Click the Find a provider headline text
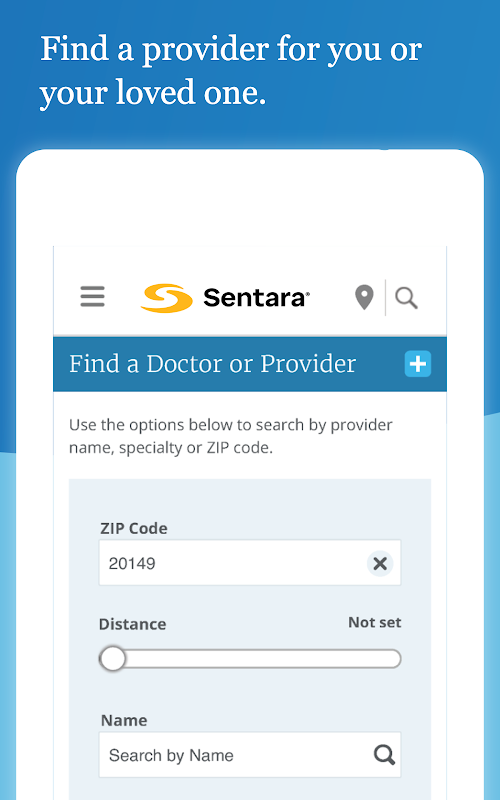 tap(231, 71)
